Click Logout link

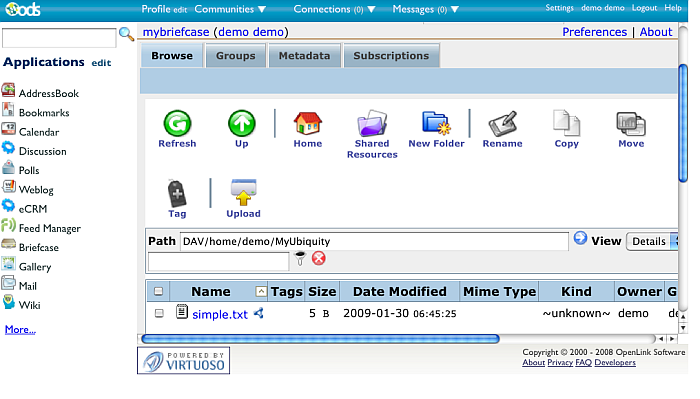coord(644,8)
